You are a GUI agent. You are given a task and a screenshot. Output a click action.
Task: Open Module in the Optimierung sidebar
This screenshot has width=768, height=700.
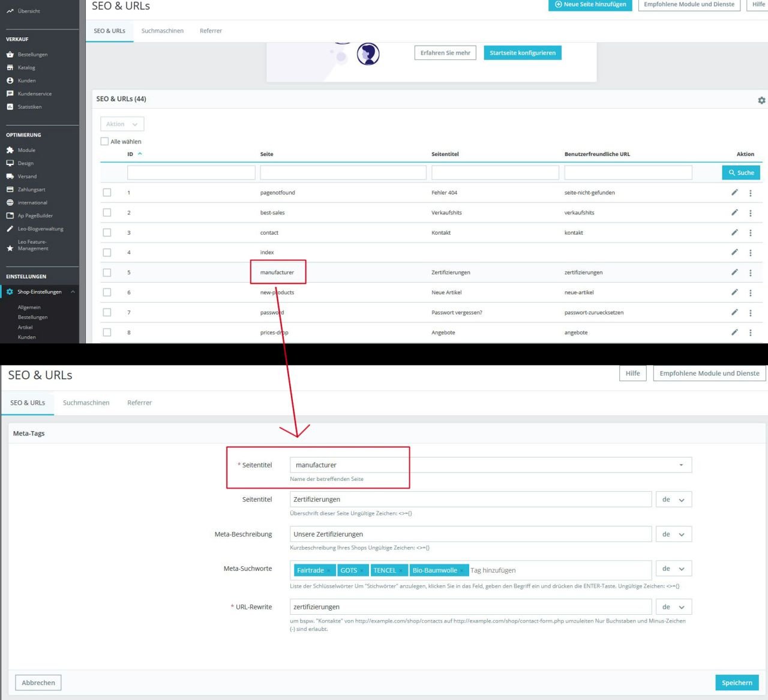(x=26, y=150)
